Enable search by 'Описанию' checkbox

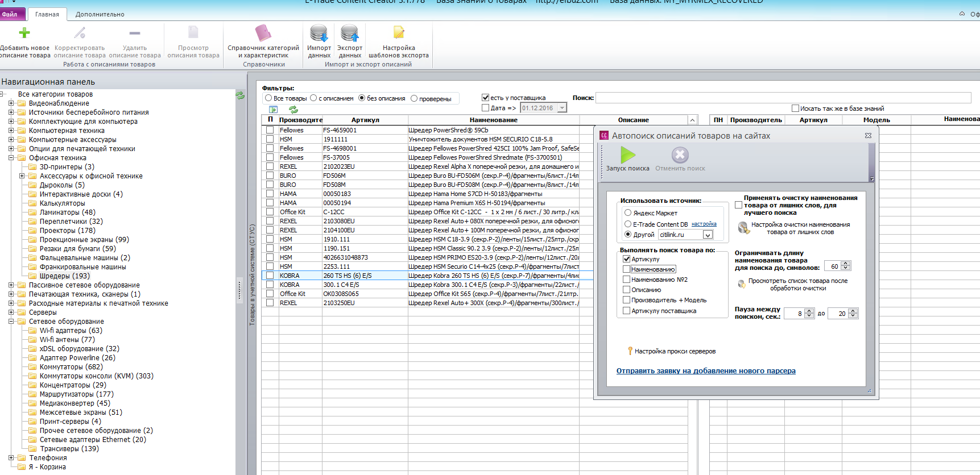626,289
